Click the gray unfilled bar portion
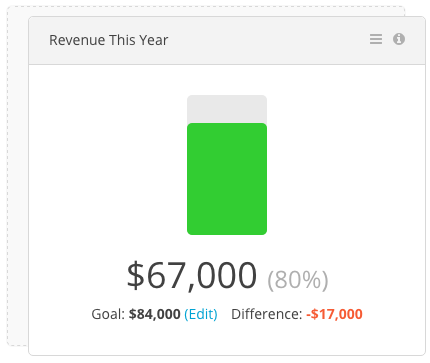 [x=227, y=109]
